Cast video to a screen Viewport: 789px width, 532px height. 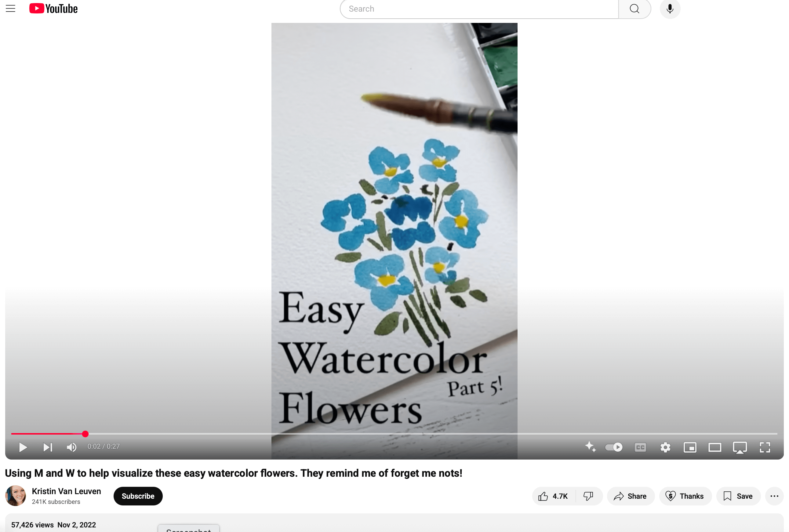click(x=740, y=447)
